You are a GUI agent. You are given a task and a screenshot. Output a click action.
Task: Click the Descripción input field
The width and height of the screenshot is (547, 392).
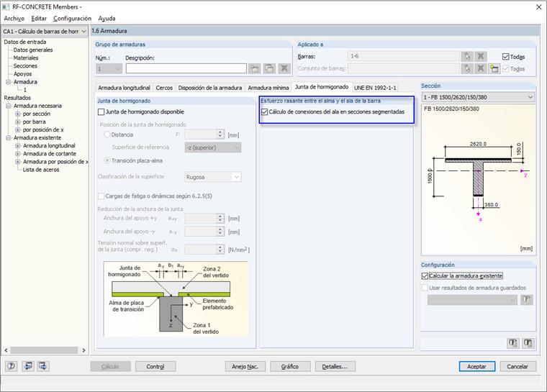pyautogui.click(x=186, y=68)
